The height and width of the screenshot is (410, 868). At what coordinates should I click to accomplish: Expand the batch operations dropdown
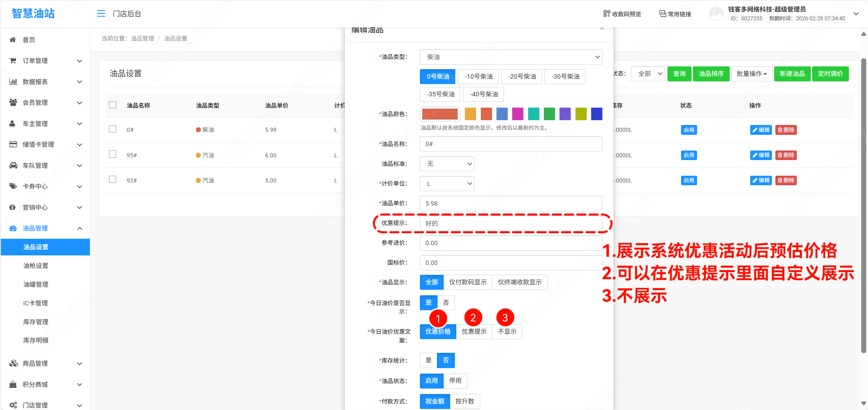751,74
